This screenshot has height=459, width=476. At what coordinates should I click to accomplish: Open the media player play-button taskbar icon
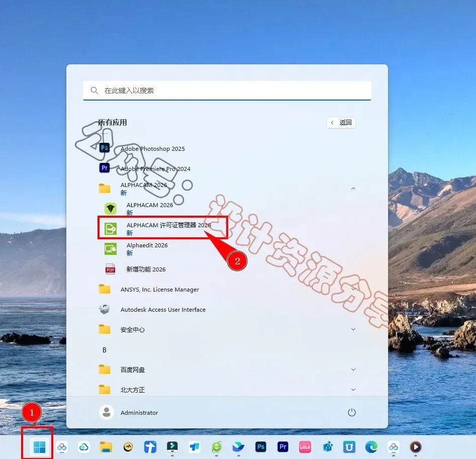click(x=416, y=447)
